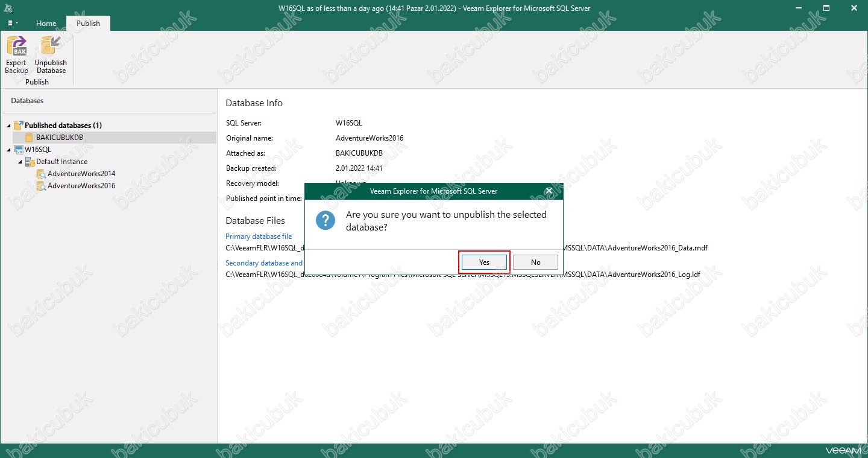Click the BAKICUBUKDB database icon
This screenshot has width=868, height=458.
[x=29, y=138]
